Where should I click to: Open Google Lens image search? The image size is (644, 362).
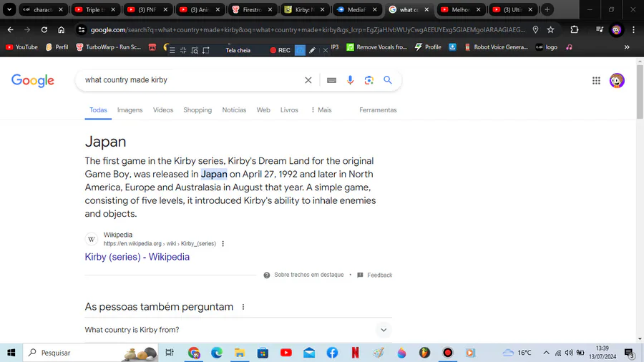click(x=369, y=80)
